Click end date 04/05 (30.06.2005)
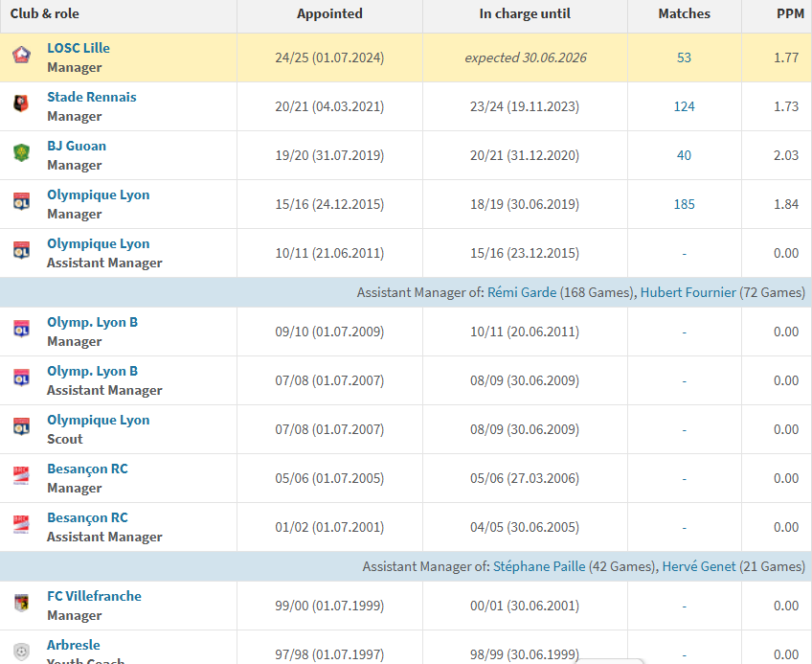Screen dimensions: 812x664 tap(525, 527)
